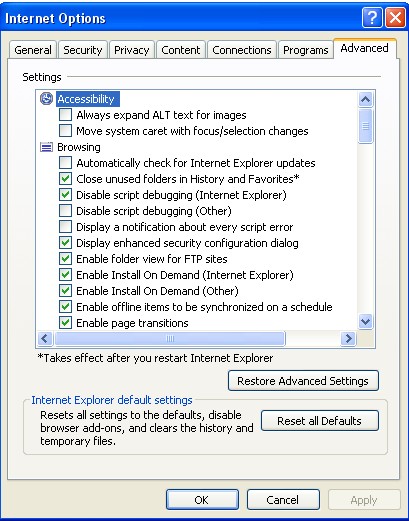Click the horizontal scrollbar thumb
Screen dimensions: 409x521
(170, 339)
